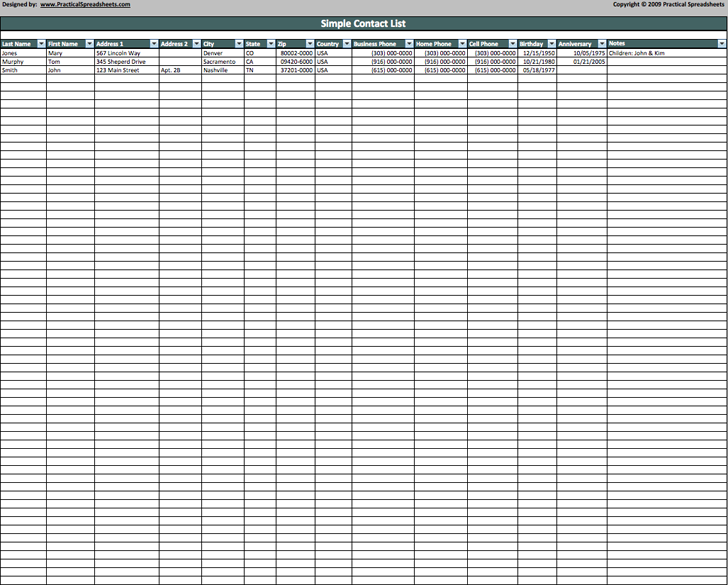Click the Nashville city cell
The width and height of the screenshot is (728, 585).
click(x=223, y=70)
